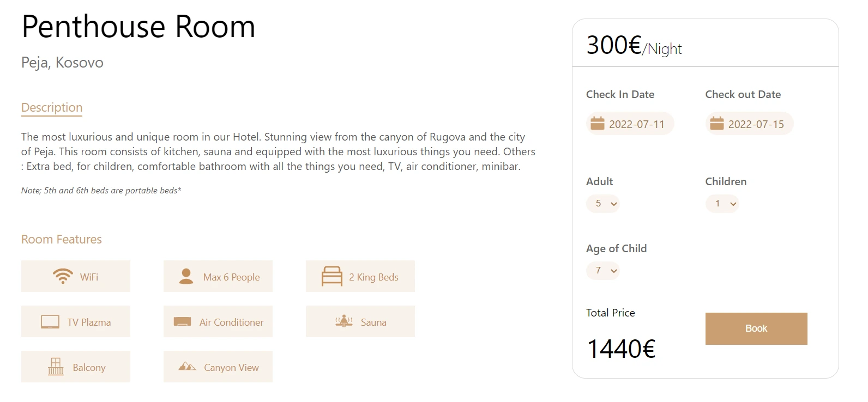Click the Canyon View mountain icon
Image resolution: width=868 pixels, height=402 pixels.
coord(187,367)
